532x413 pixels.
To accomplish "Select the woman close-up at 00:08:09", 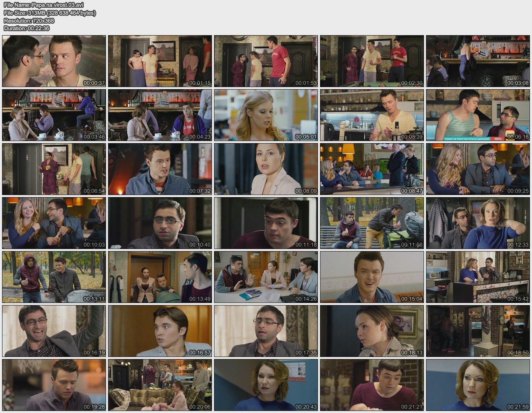I will (x=266, y=169).
